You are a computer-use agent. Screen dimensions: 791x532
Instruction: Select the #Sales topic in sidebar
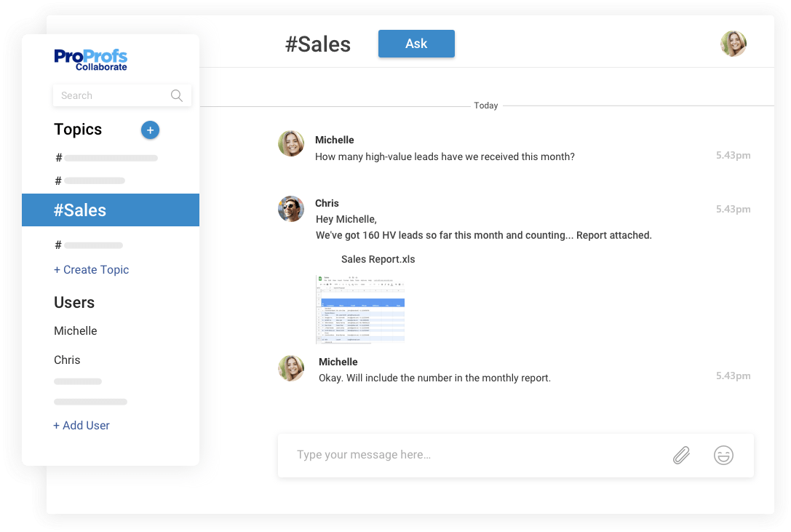click(111, 210)
